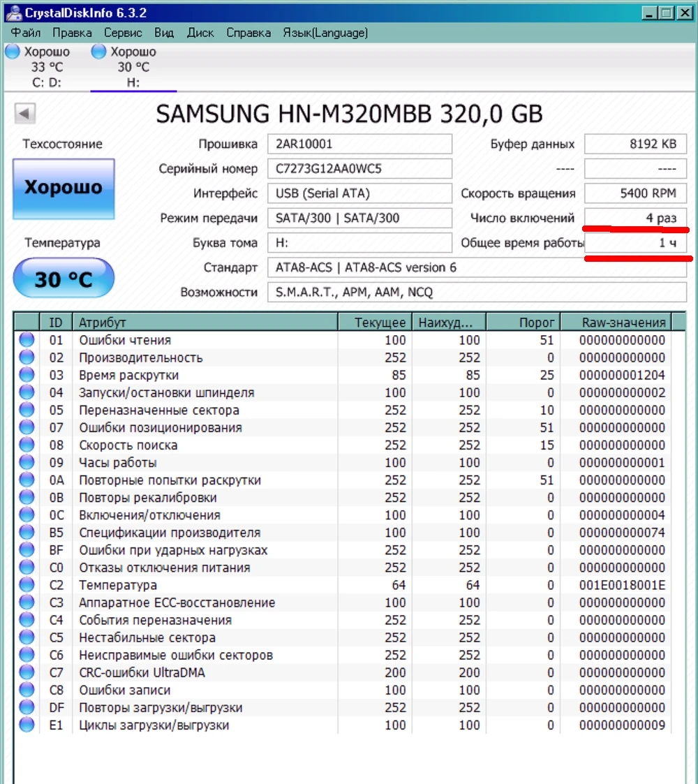The width and height of the screenshot is (698, 784).
Task: Open the Правка menu
Action: (72, 33)
